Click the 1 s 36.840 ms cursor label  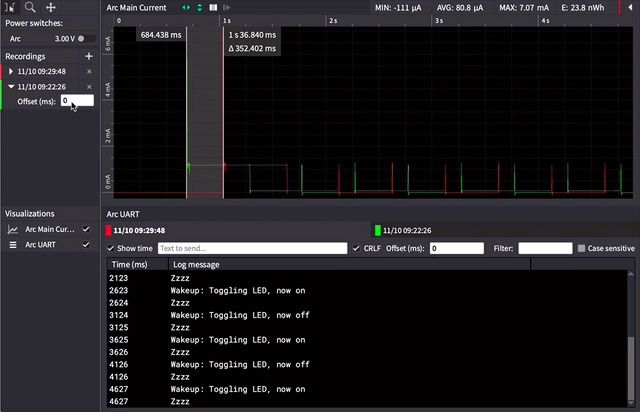point(252,35)
